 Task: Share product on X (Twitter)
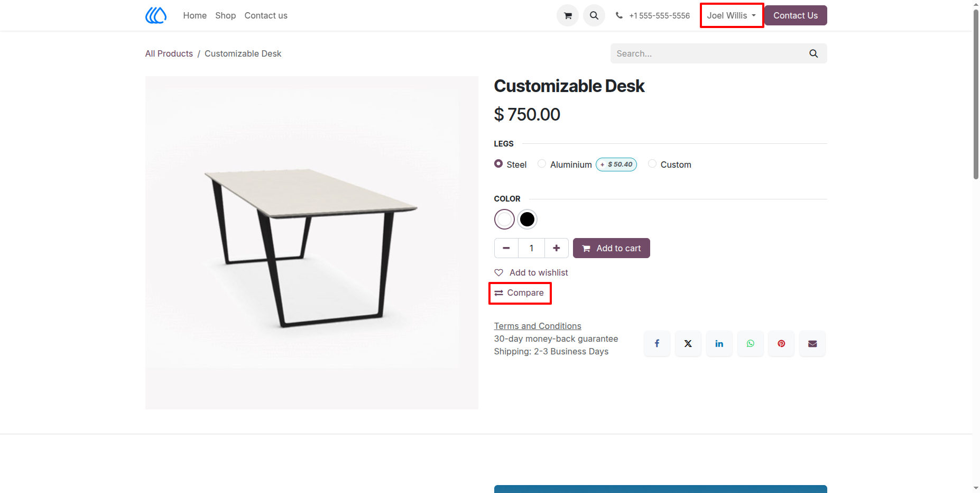click(x=688, y=343)
